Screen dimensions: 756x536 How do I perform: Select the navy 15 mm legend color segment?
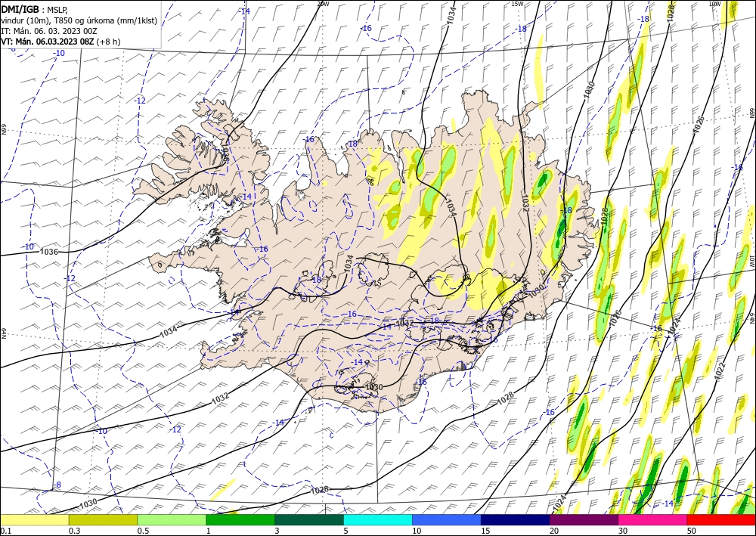516,520
